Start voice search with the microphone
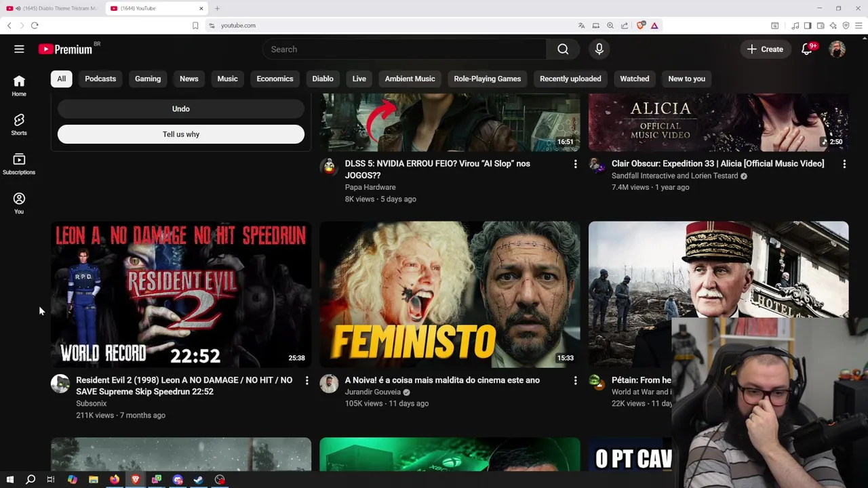The image size is (868, 488). (599, 49)
